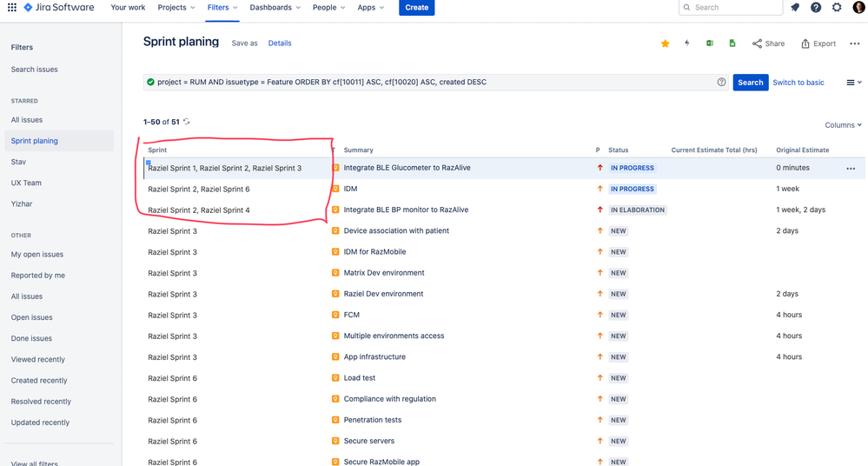
Task: Open the help question mark icon
Action: (816, 7)
